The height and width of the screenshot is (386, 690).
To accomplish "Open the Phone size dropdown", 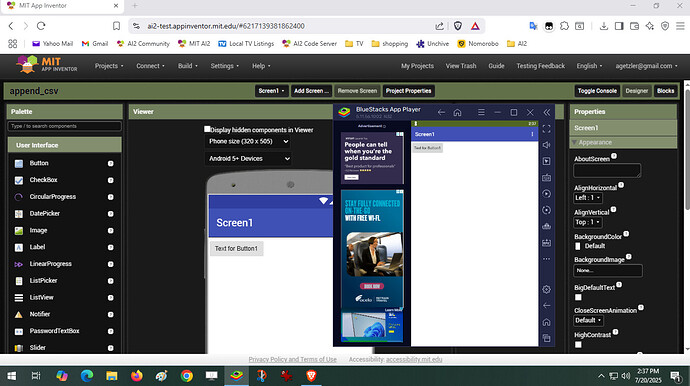I will click(x=249, y=141).
